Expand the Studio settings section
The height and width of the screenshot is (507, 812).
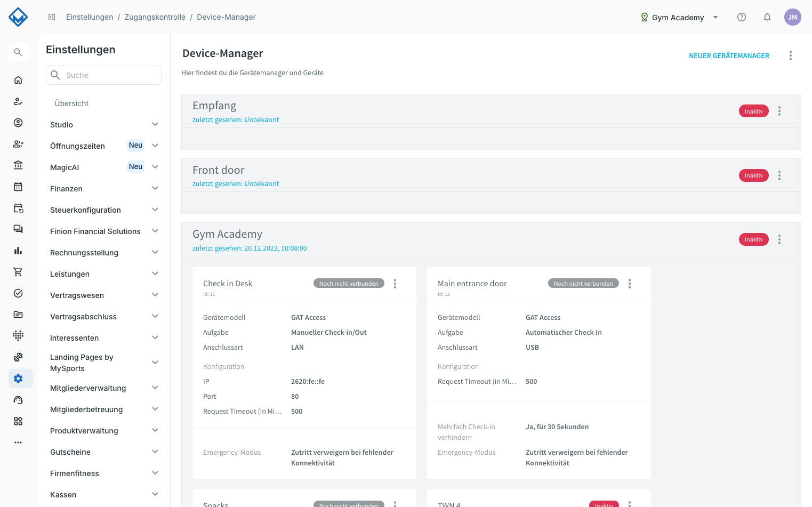[x=103, y=125]
